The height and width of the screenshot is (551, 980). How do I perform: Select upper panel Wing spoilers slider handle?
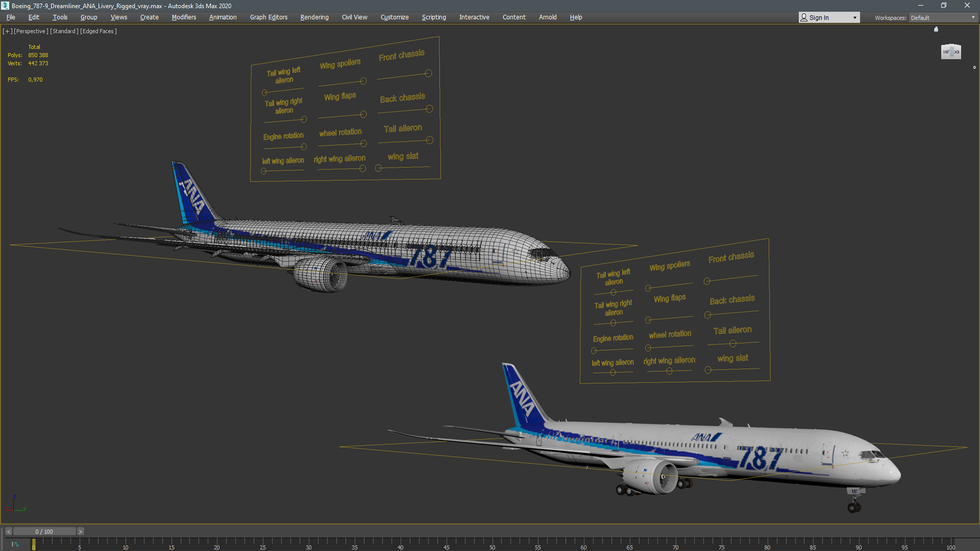(363, 81)
